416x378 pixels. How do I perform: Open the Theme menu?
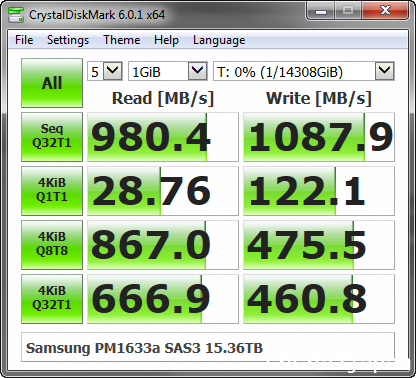point(122,40)
